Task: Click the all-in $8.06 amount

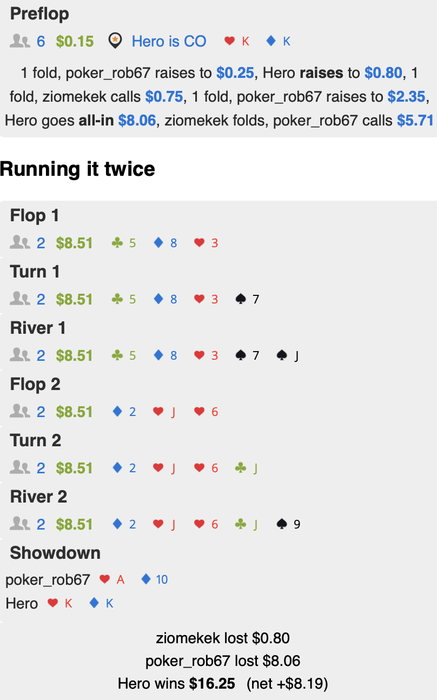Action: tap(137, 121)
